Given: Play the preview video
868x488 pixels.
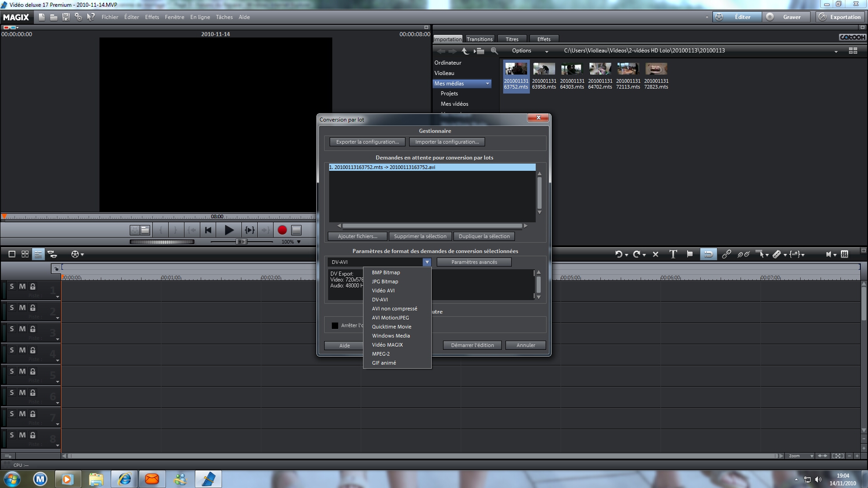Looking at the screenshot, I should 229,230.
